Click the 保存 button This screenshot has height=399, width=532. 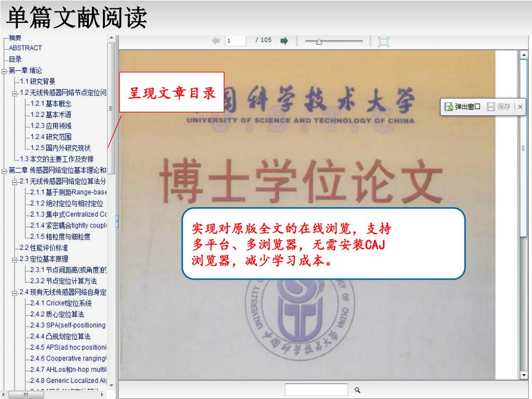click(x=499, y=107)
